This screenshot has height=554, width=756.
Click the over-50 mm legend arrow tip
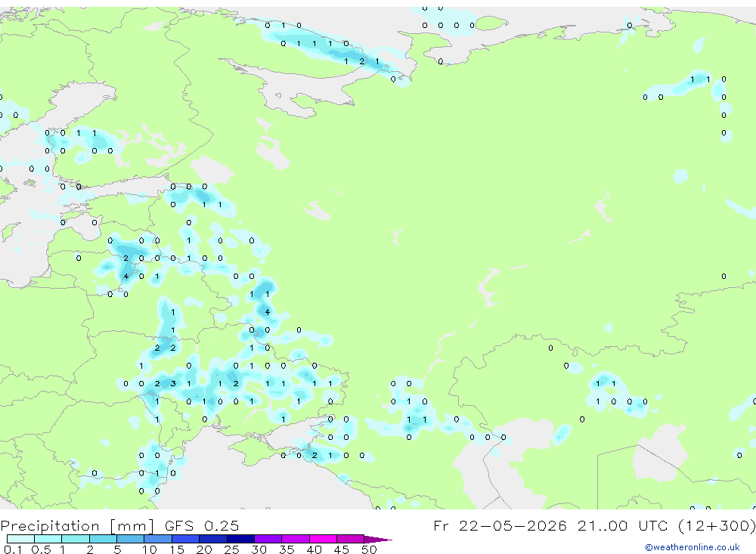coord(379,540)
